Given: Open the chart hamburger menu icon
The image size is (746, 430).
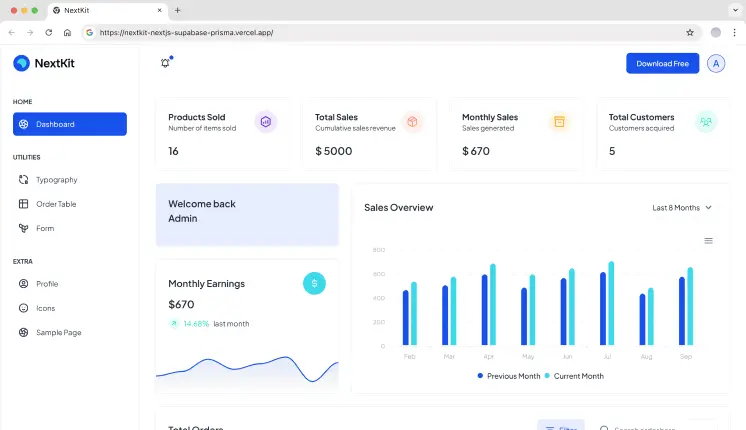Looking at the screenshot, I should [x=708, y=241].
